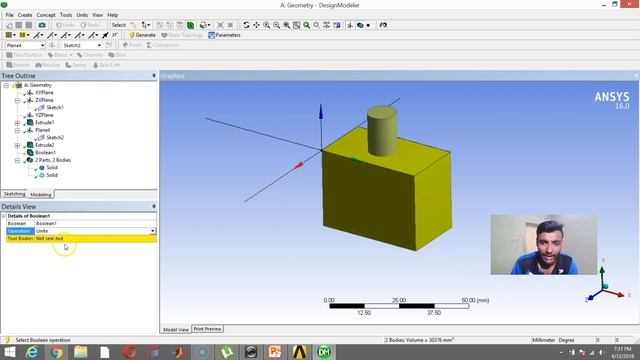The width and height of the screenshot is (640, 360).
Task: Click the Generate button
Action: (142, 35)
